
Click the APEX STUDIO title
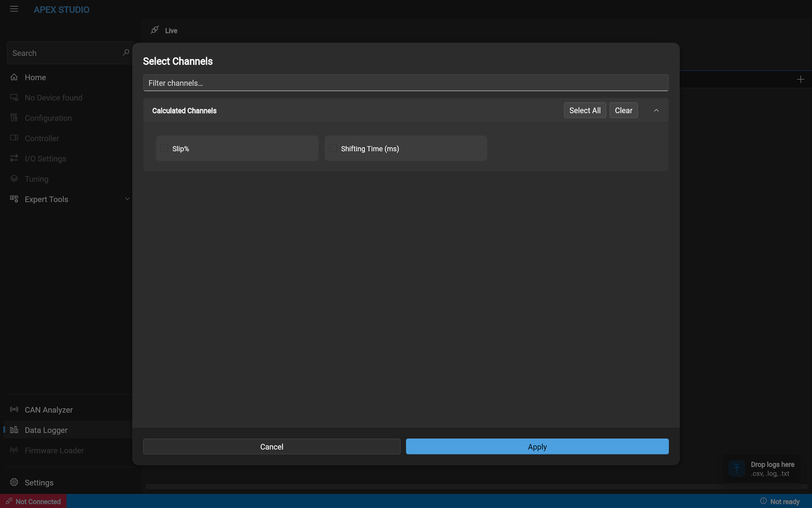pos(61,10)
